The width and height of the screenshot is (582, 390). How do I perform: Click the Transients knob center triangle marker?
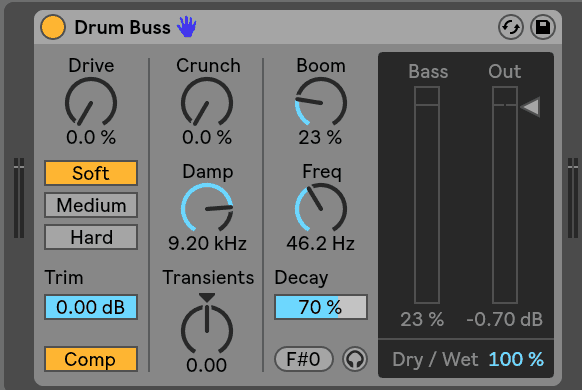(207, 297)
